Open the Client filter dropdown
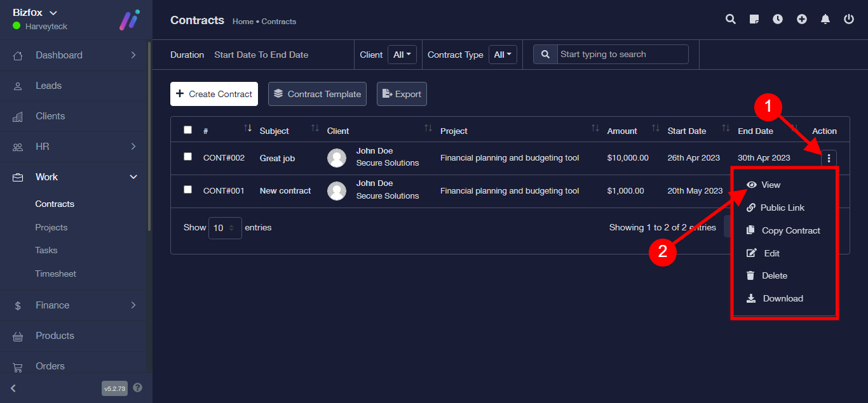The width and height of the screenshot is (868, 403). click(402, 55)
